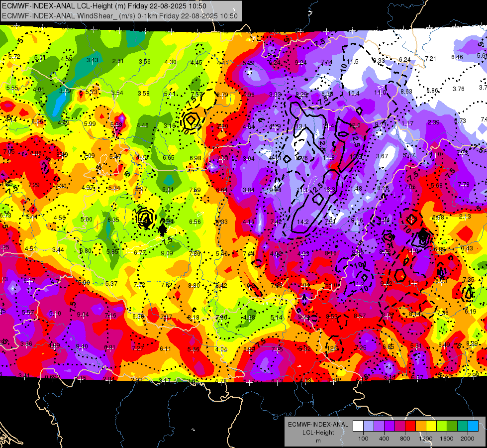This screenshot has width=487, height=448.
Task: Click the wind shear value 2.99
Action: [474, 375]
